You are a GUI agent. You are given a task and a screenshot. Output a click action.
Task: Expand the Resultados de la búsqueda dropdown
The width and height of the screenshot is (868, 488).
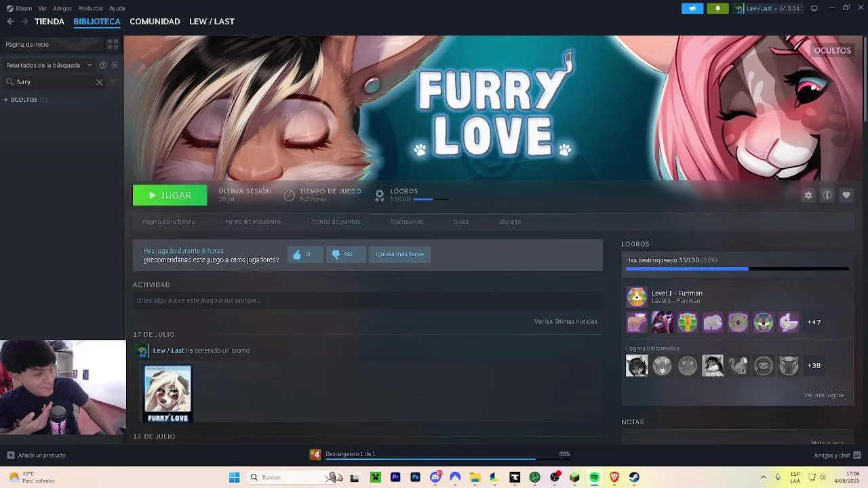pos(50,65)
